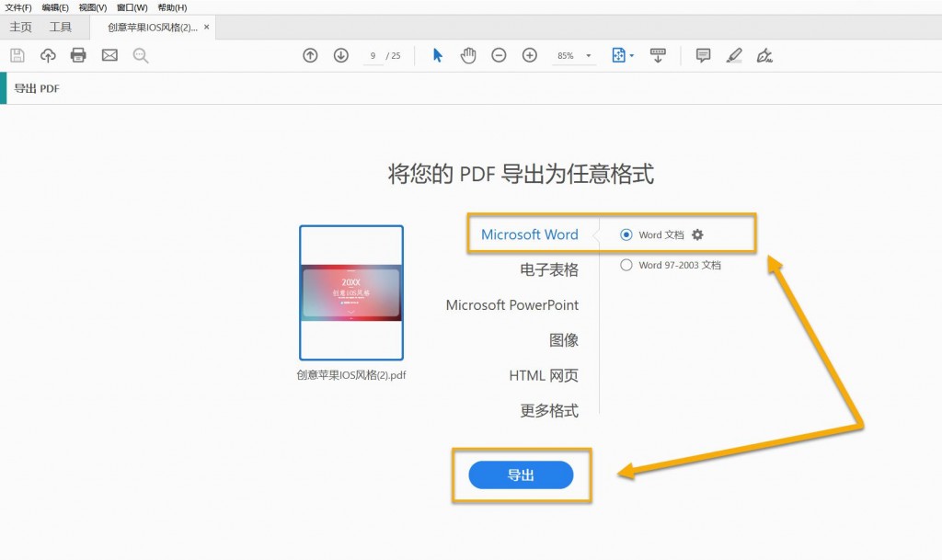This screenshot has height=560, width=942.
Task: Send file by email envelope icon
Action: tap(109, 55)
